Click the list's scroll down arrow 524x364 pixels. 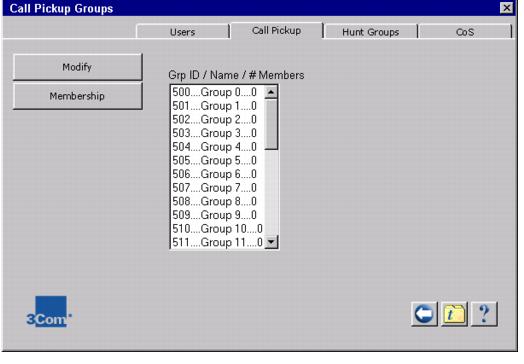click(x=271, y=242)
